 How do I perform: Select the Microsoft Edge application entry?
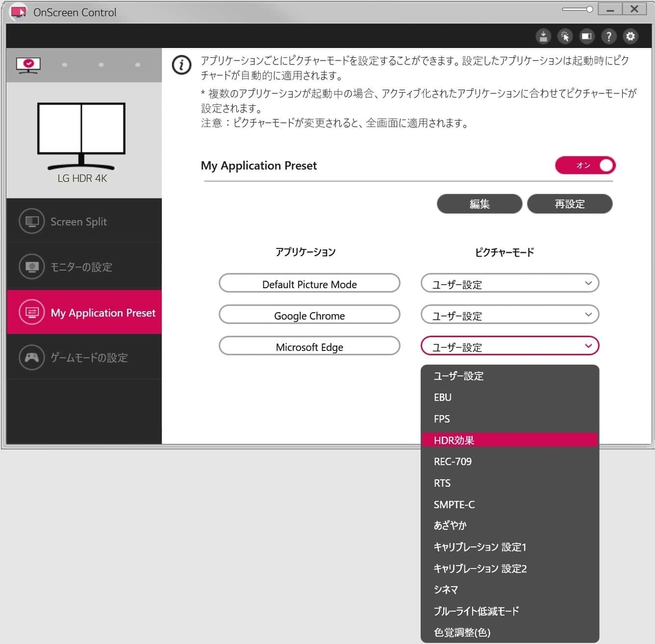[309, 347]
